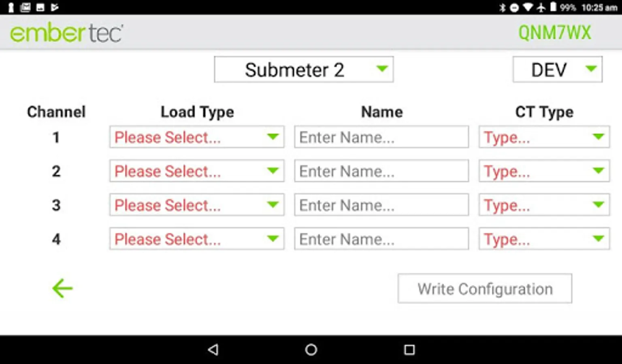Tap the Android back navigation button

tap(213, 349)
